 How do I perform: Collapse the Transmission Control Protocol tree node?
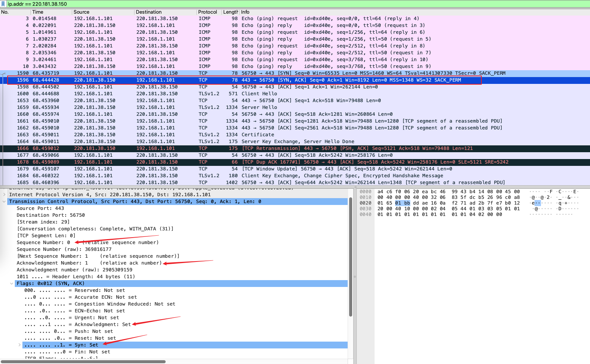pyautogui.click(x=4, y=202)
